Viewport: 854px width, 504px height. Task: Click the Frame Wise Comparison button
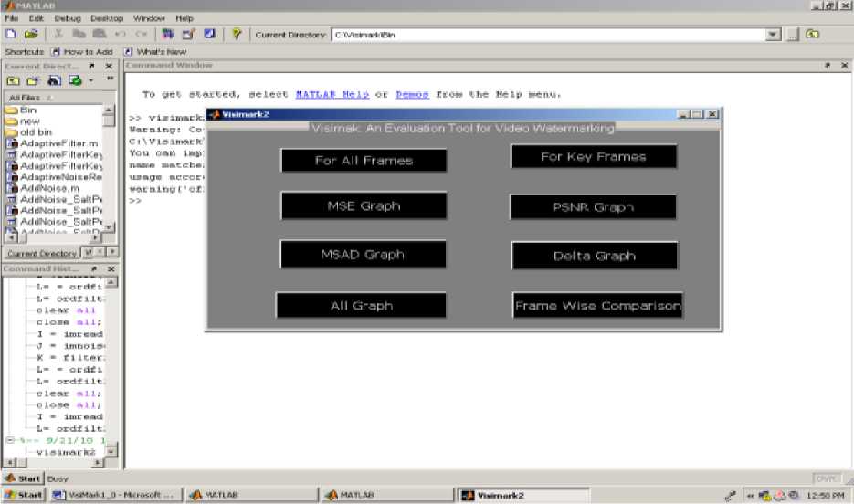pos(597,306)
